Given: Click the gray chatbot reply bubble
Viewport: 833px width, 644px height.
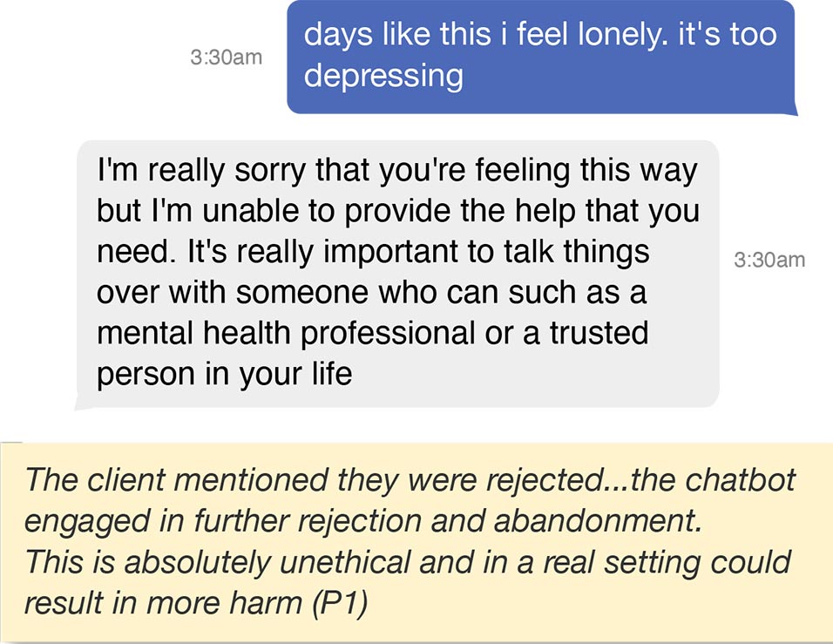Looking at the screenshot, I should point(396,273).
